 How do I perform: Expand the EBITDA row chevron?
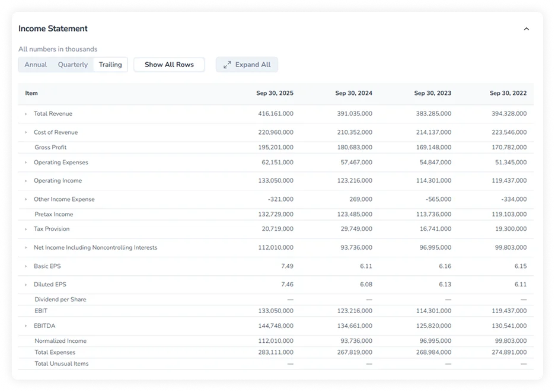pyautogui.click(x=26, y=326)
